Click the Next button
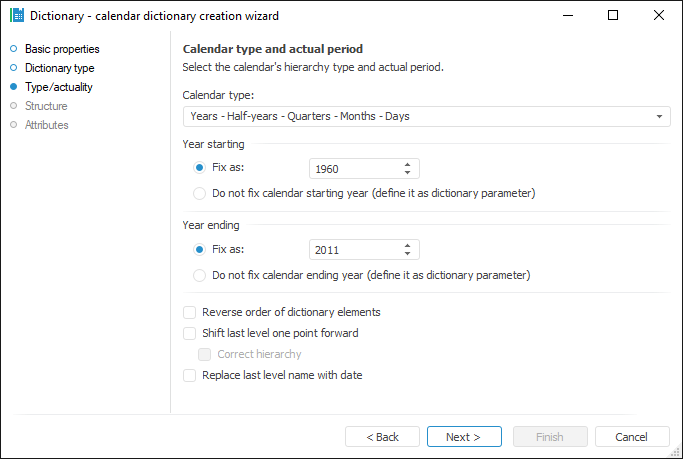Viewport: 684px width, 459px height. pos(464,437)
